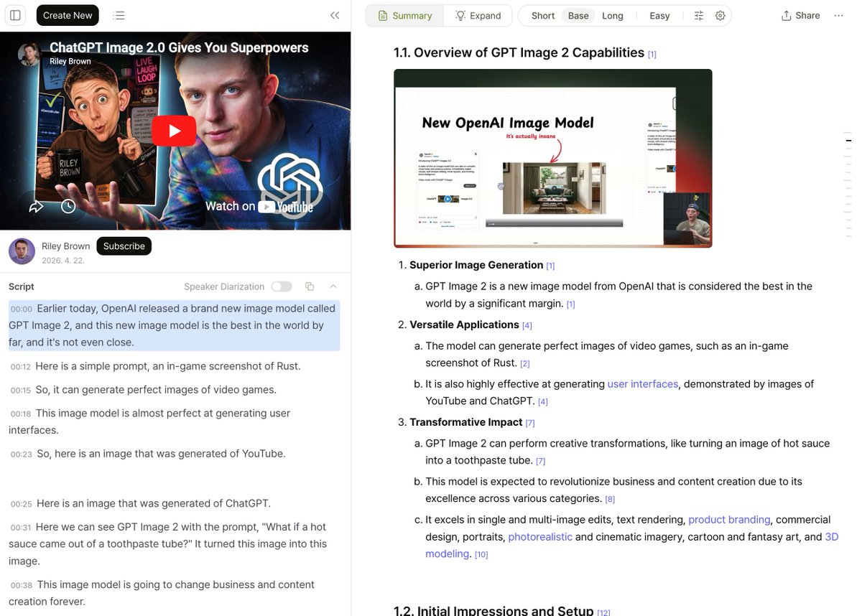This screenshot has width=862, height=616.
Task: Click the channel avatar on the video
Action: (x=29, y=55)
